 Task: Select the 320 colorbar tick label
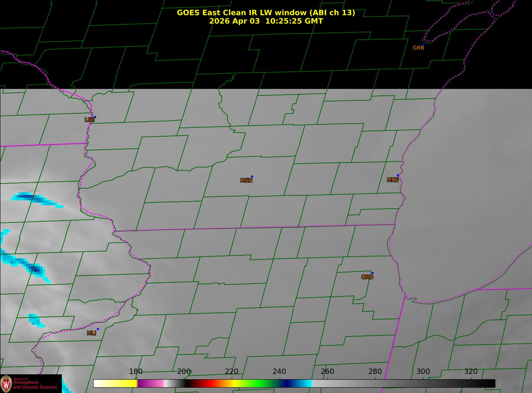tap(471, 372)
